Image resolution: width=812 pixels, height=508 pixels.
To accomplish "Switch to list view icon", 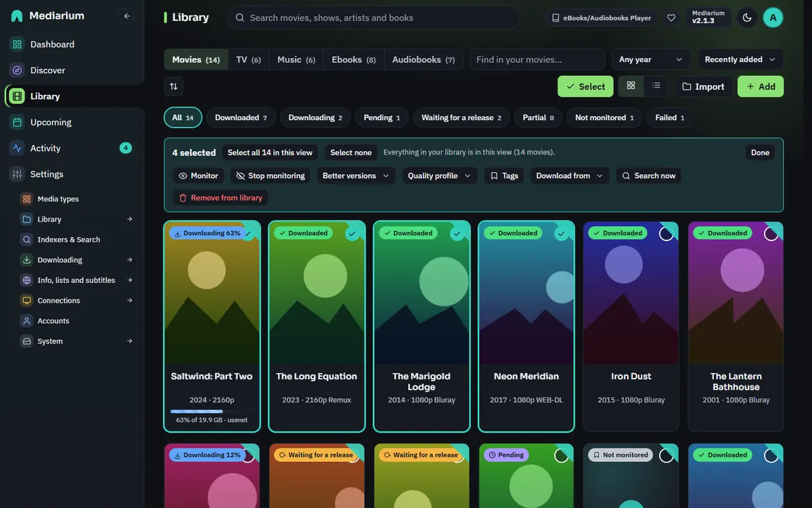I will 656,85.
